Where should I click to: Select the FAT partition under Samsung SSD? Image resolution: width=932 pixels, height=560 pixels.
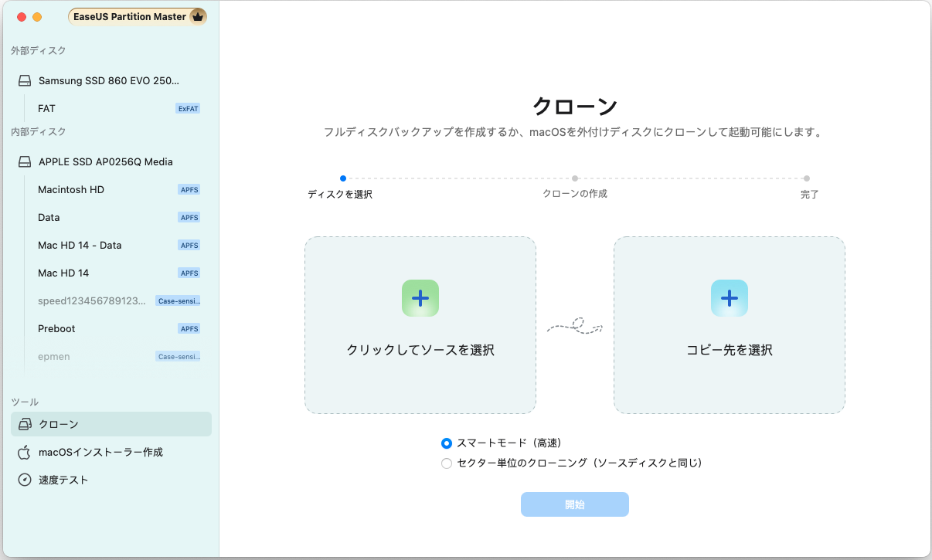(46, 109)
